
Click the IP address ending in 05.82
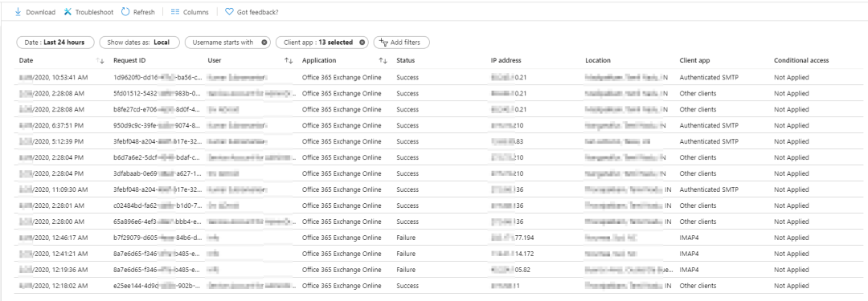tap(510, 270)
